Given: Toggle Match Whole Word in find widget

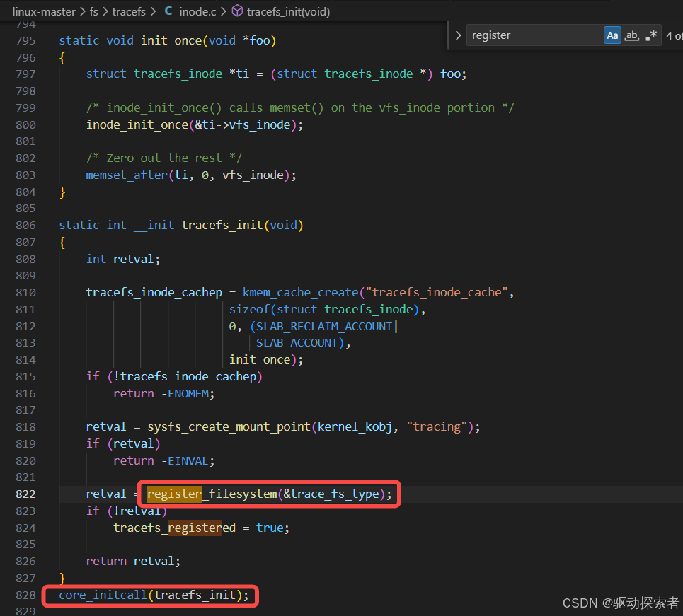Looking at the screenshot, I should pos(631,35).
